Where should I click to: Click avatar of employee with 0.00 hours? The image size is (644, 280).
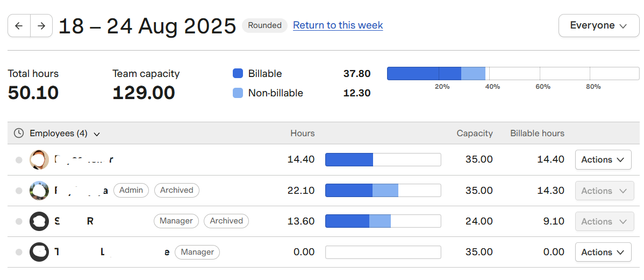coord(39,252)
